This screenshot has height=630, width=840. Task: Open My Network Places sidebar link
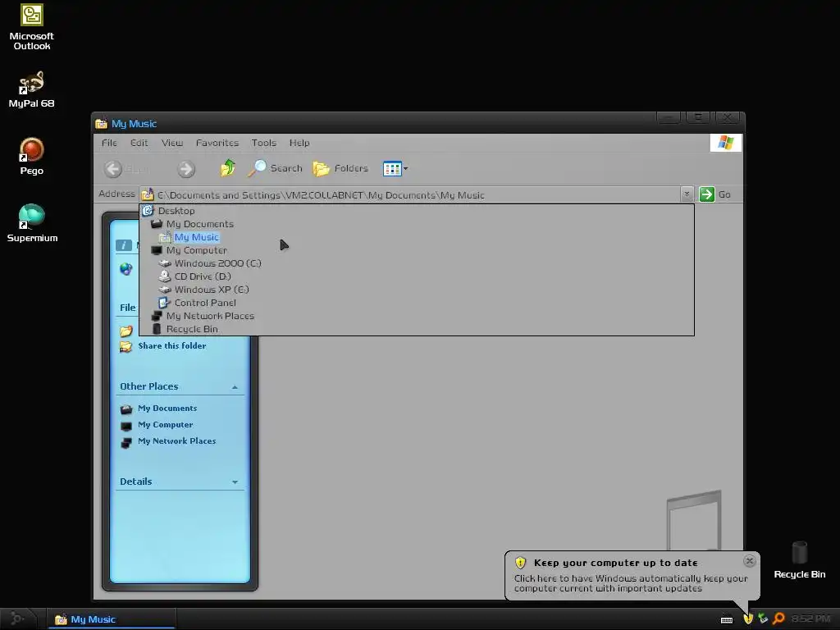tap(177, 441)
